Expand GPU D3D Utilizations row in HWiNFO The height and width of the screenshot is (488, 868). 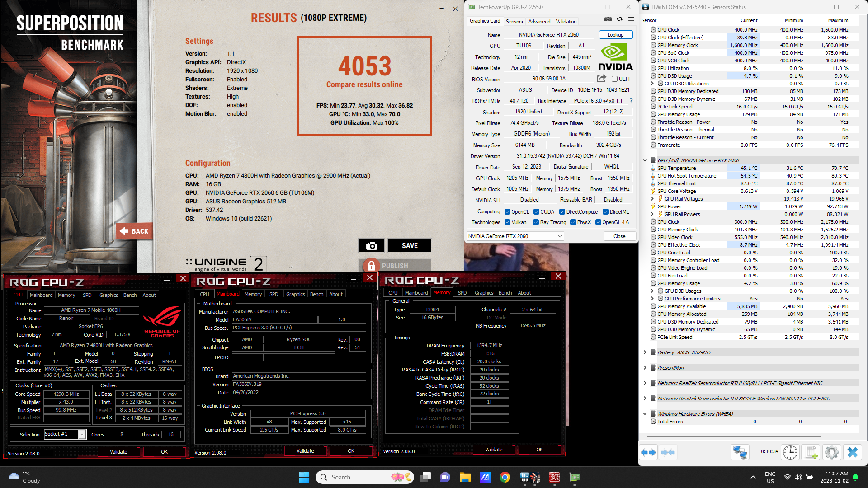(x=652, y=84)
